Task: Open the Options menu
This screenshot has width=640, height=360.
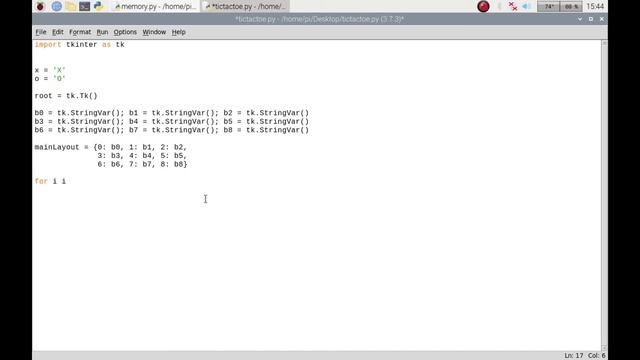Action: (125, 32)
